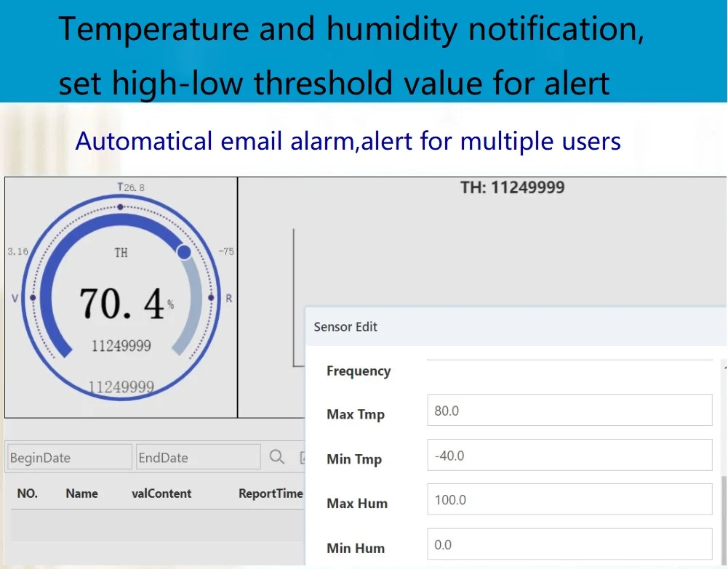Click the T temperature dot on gauge
This screenshot has height=569, width=728.
pos(120,207)
